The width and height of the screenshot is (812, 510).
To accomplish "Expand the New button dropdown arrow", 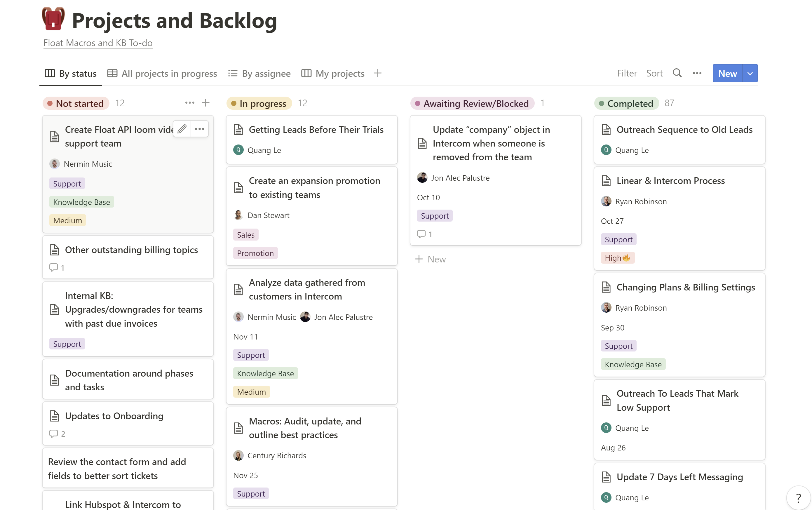I will (x=750, y=74).
